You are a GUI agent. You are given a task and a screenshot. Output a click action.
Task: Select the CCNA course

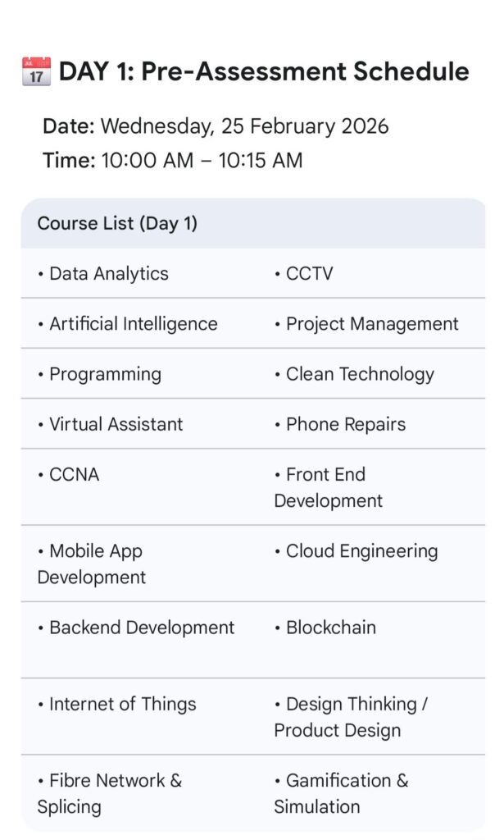tap(74, 474)
